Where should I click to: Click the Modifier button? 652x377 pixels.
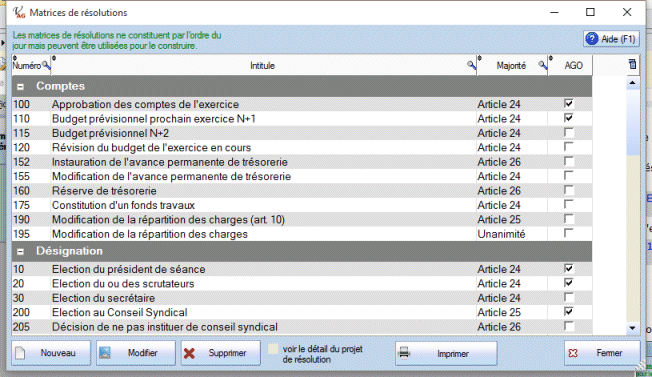point(136,353)
